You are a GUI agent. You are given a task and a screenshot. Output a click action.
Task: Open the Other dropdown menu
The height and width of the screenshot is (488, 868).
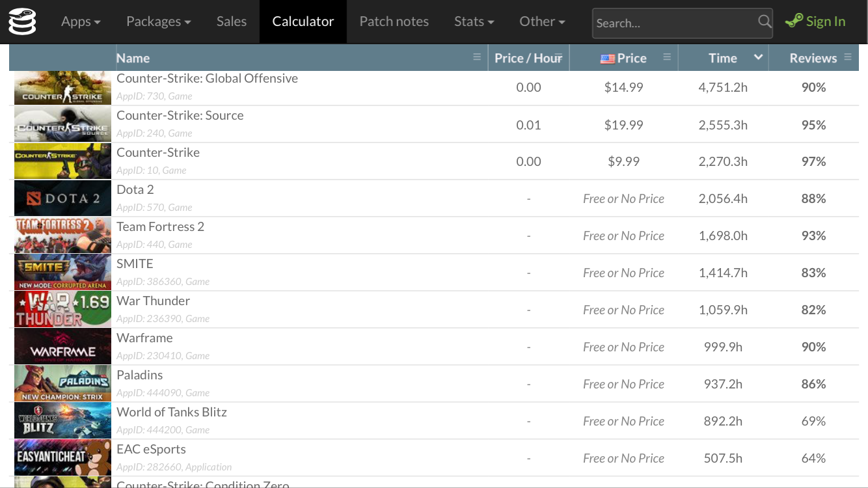coord(542,21)
